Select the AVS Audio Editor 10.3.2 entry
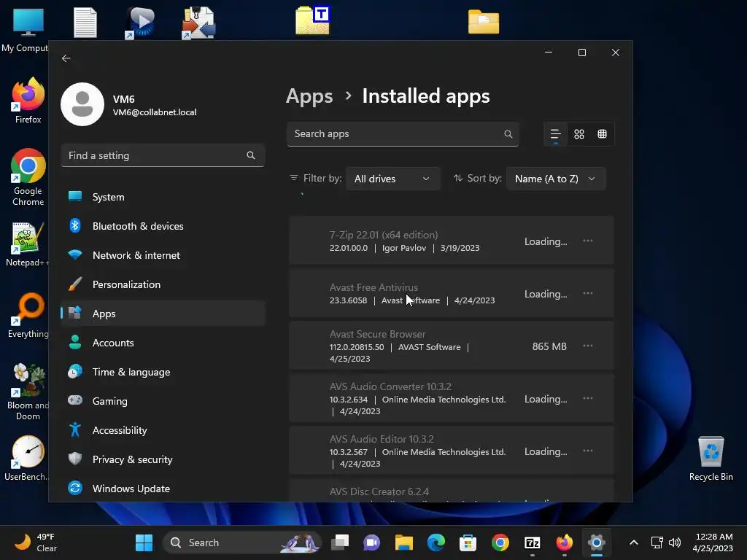 [x=451, y=451]
